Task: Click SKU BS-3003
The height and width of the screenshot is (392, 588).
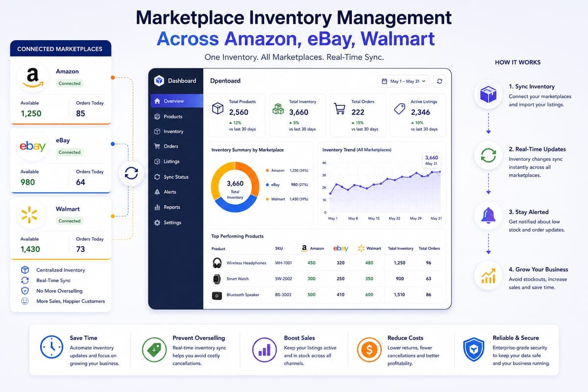Action: click(x=283, y=295)
